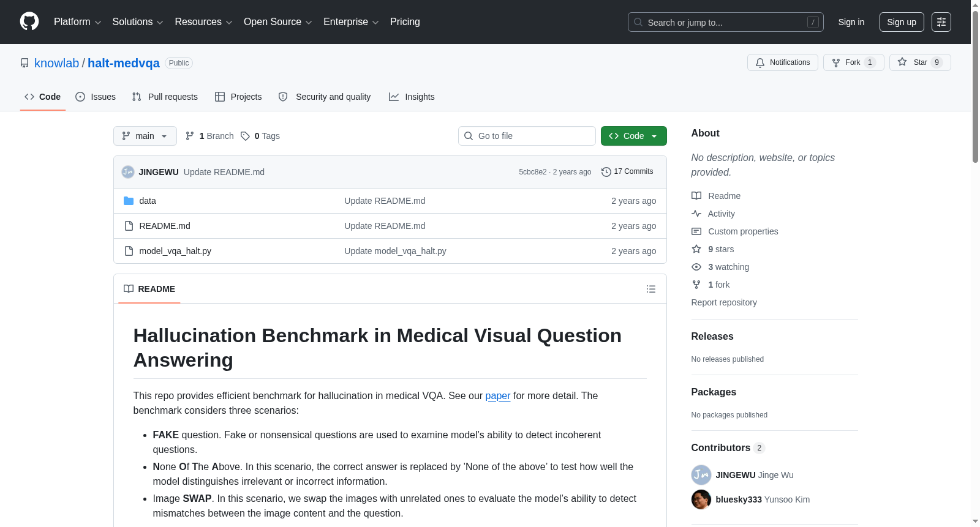
Task: Open the Code tab
Action: pyautogui.click(x=43, y=97)
